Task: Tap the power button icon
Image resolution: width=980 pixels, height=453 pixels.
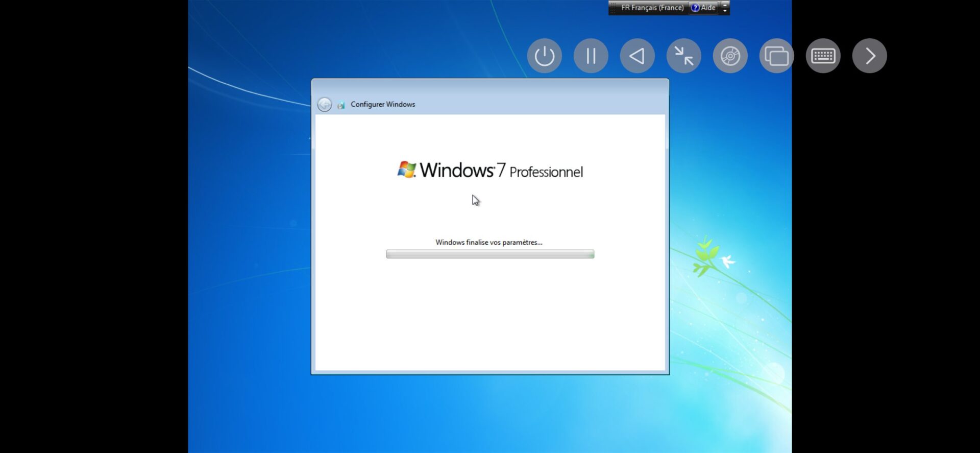Action: tap(544, 56)
